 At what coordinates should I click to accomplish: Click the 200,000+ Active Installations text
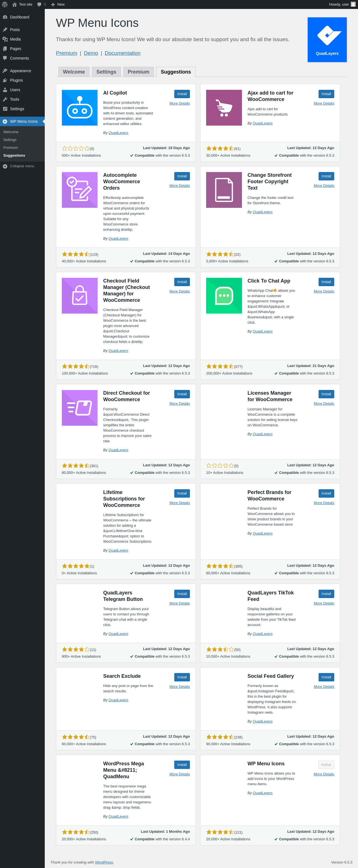(x=229, y=373)
